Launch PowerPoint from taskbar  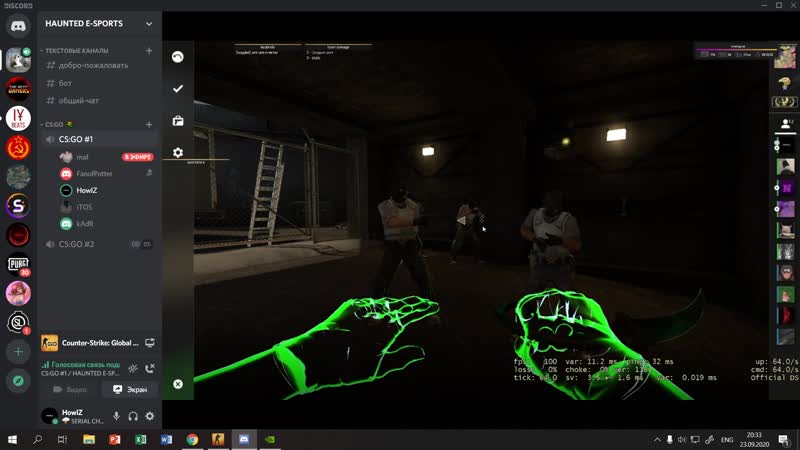pos(114,440)
